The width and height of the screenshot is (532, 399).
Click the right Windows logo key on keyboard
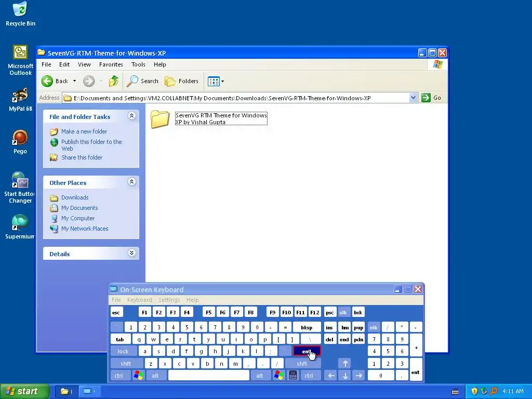click(279, 376)
